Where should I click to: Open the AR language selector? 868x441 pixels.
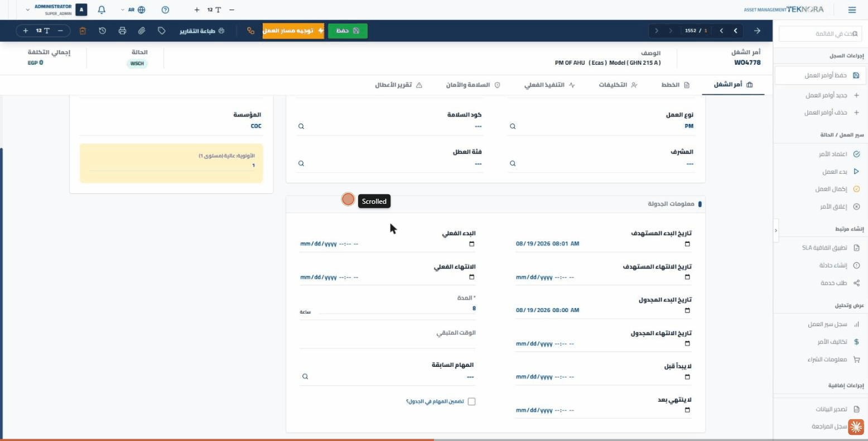(x=133, y=9)
